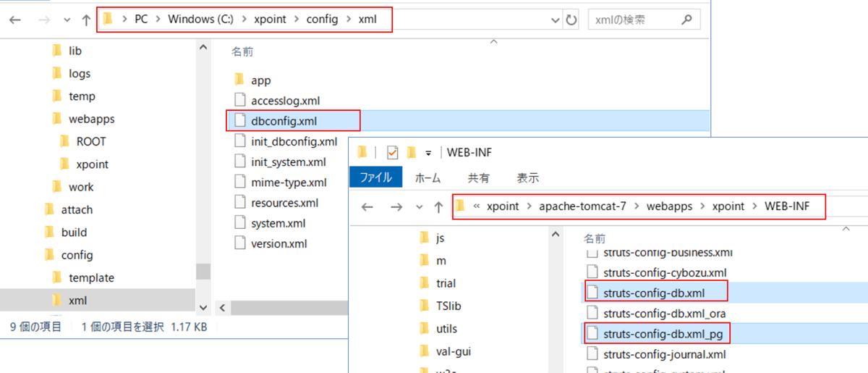This screenshot has height=373, width=868.
Task: Click 'apache-tomcat-7' breadcrumb segment
Action: pyautogui.click(x=582, y=206)
